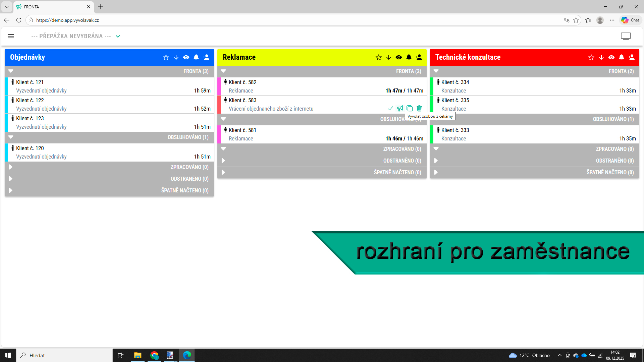Select Klient č. 121 in Objednávky queue

pyautogui.click(x=30, y=82)
